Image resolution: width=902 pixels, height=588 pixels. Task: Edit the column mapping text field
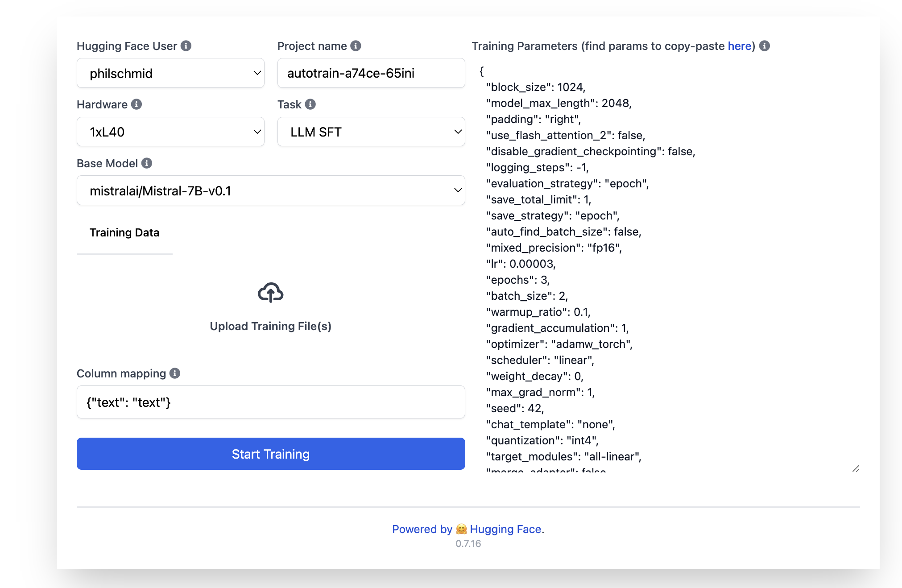270,402
